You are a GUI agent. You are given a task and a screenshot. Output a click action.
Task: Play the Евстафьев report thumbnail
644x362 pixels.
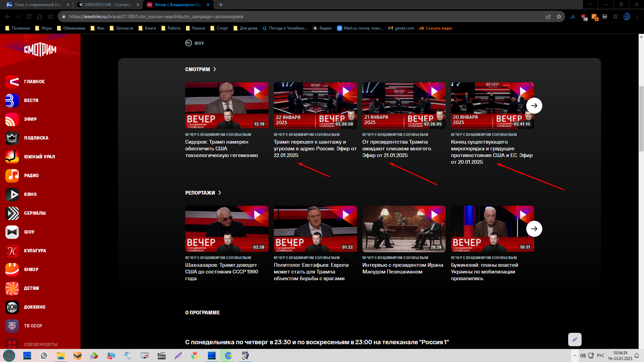[x=315, y=229]
